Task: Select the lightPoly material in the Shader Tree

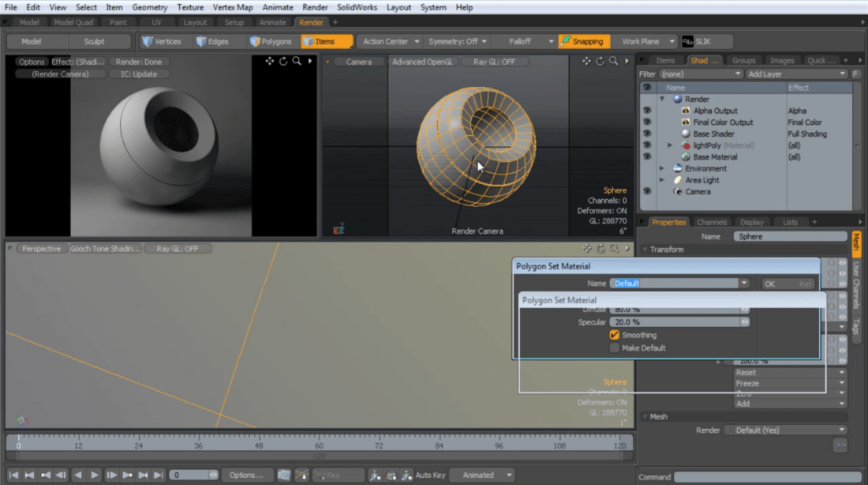Action: coord(709,145)
